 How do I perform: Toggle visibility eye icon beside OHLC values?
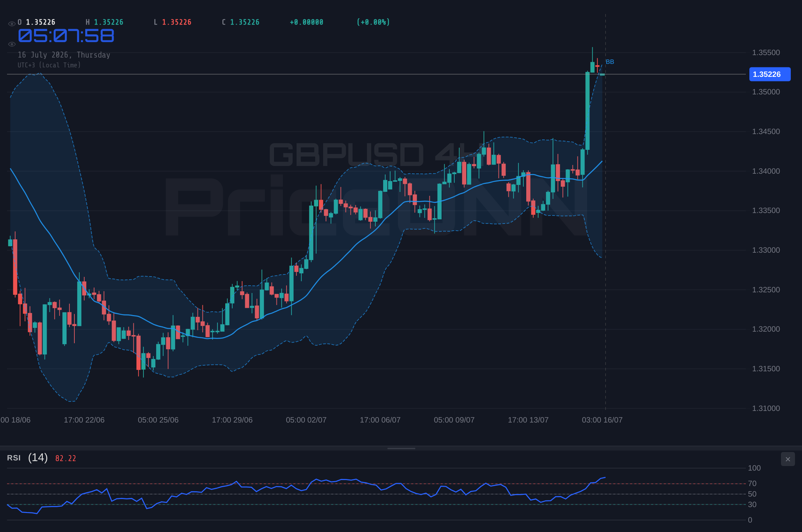pos(12,24)
